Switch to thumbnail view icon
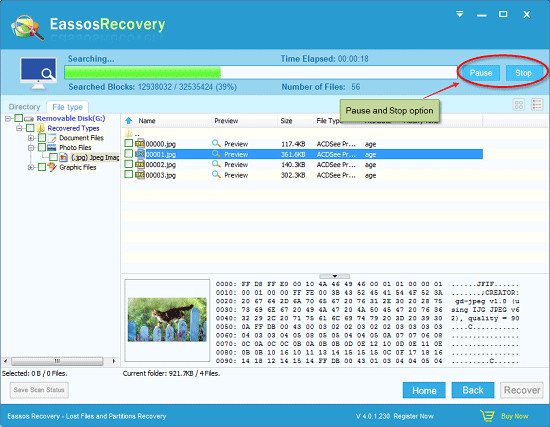The width and height of the screenshot is (550, 427). click(x=519, y=105)
